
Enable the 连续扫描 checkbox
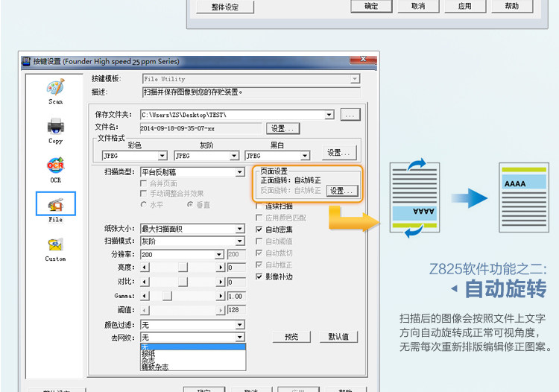click(259, 206)
